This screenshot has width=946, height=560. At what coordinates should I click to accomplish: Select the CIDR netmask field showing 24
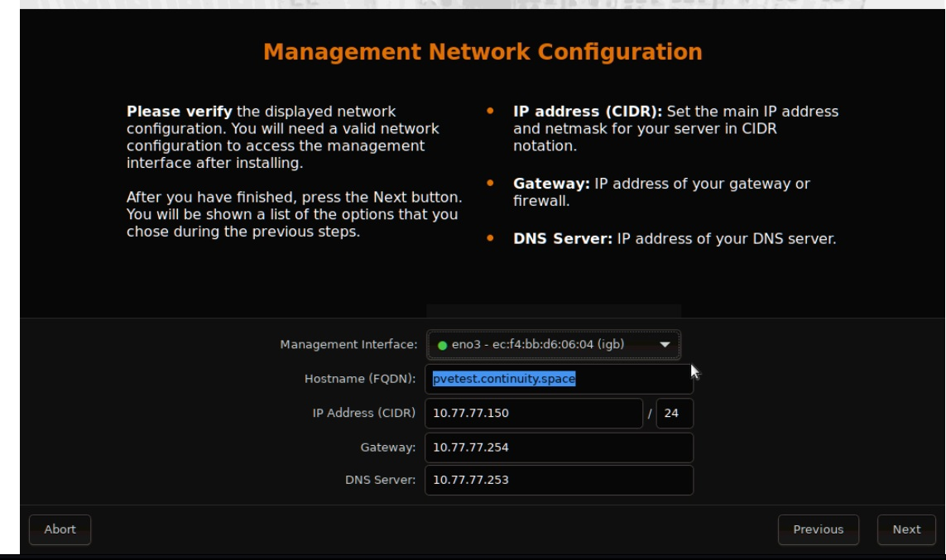point(674,413)
